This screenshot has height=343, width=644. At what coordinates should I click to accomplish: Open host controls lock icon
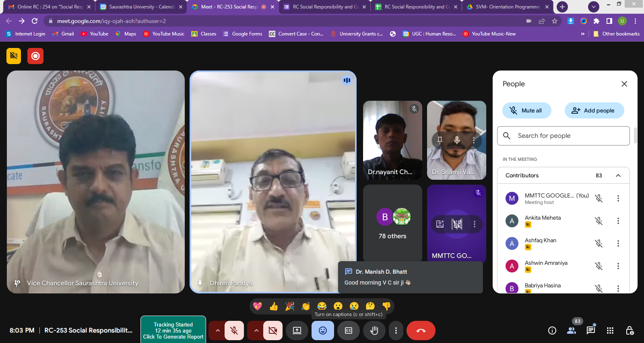pos(630,331)
